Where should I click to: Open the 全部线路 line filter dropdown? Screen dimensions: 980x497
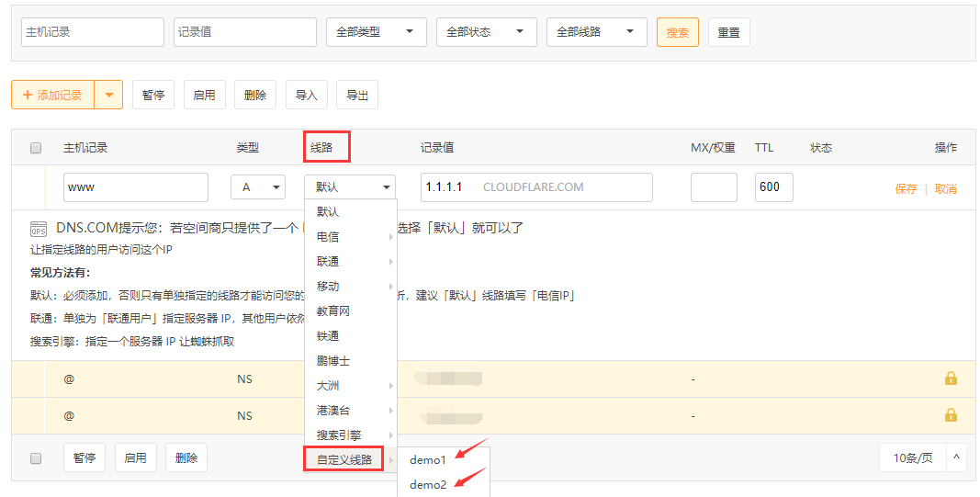point(596,32)
